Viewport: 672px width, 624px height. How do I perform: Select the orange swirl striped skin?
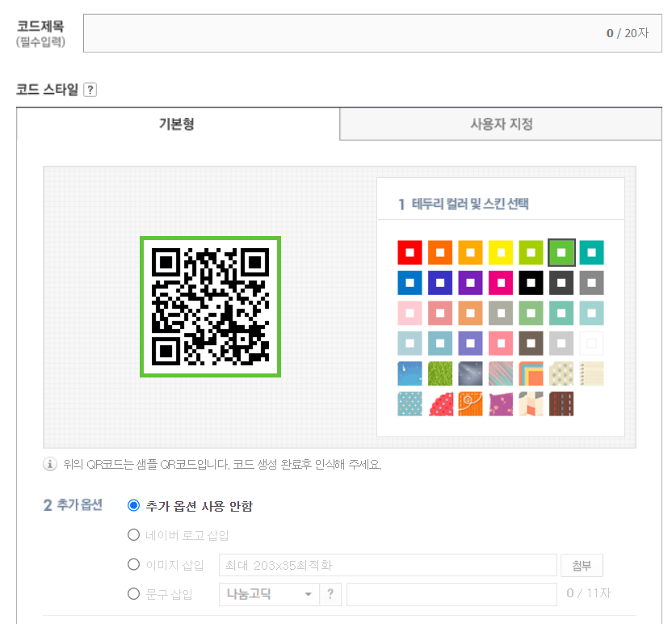click(470, 404)
